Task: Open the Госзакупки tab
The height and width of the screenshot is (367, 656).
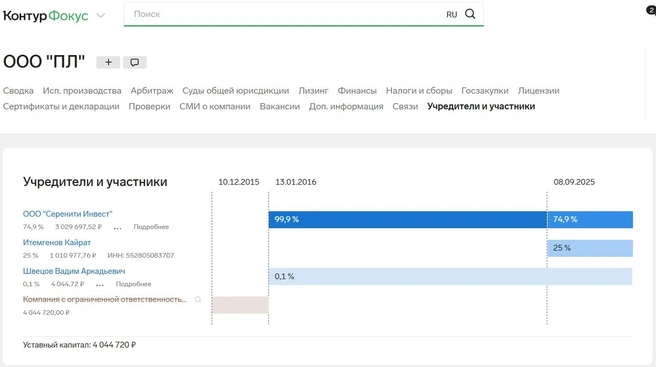Action: tap(485, 90)
